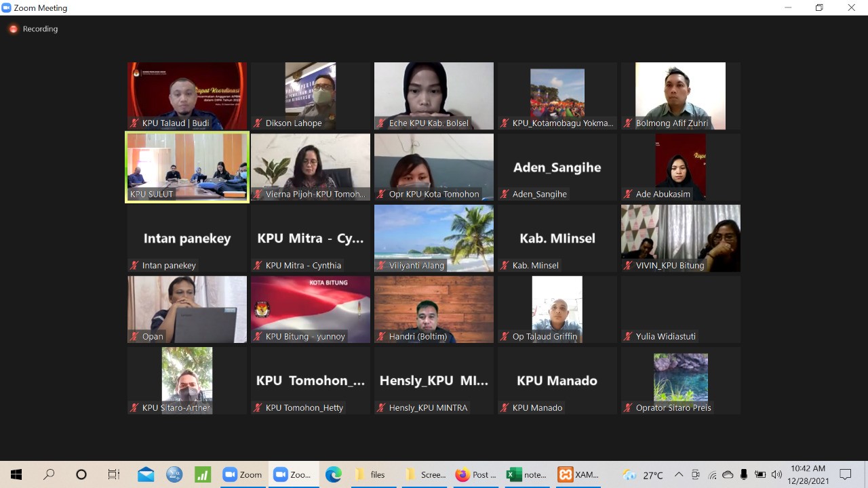Open Task View in the taskbar
868x488 pixels.
pyautogui.click(x=114, y=474)
